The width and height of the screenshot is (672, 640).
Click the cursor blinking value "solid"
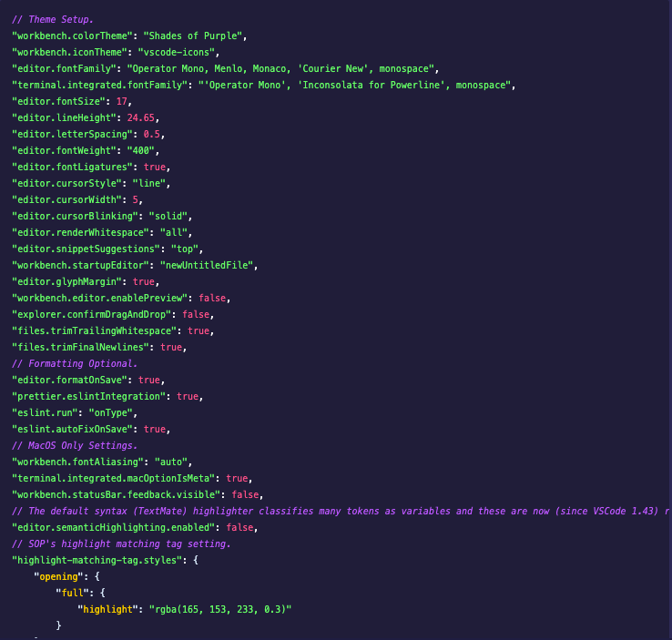(x=168, y=216)
